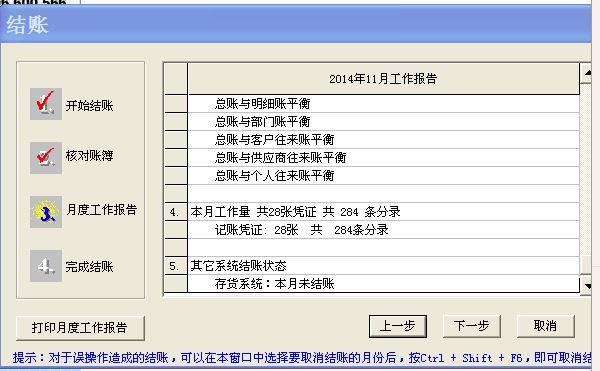Viewport: 600px width, 371px height.
Task: Click the report scrollbar up arrow
Action: (x=586, y=73)
